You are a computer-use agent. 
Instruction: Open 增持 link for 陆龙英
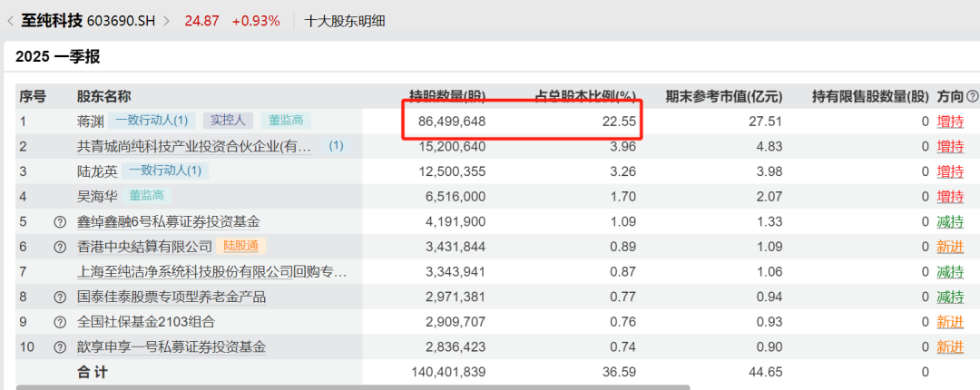click(950, 171)
